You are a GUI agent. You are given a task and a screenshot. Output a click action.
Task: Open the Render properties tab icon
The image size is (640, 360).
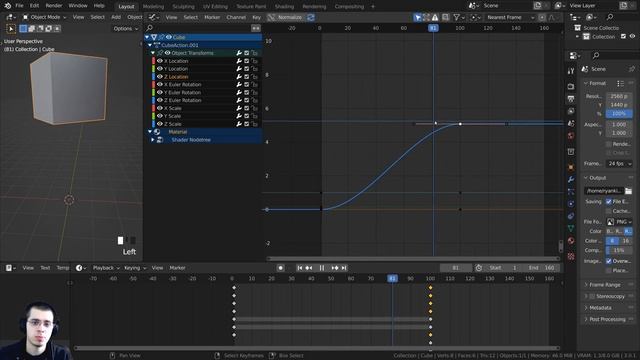click(571, 87)
